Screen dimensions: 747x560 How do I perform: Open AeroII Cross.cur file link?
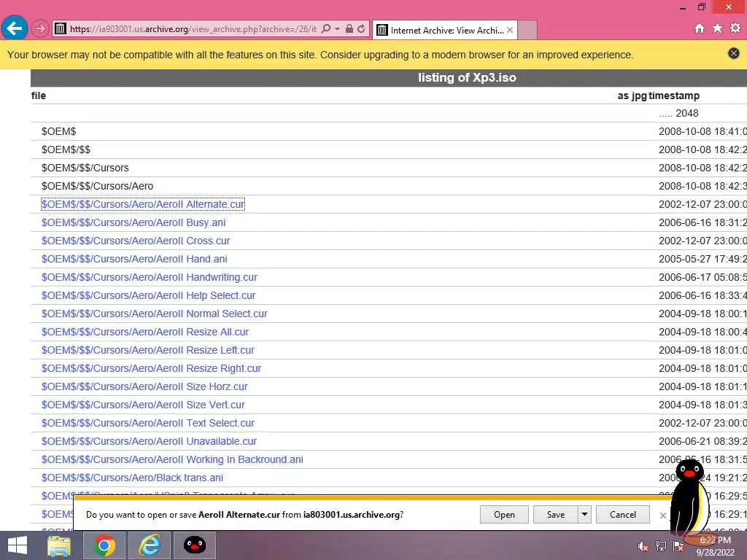(x=136, y=241)
